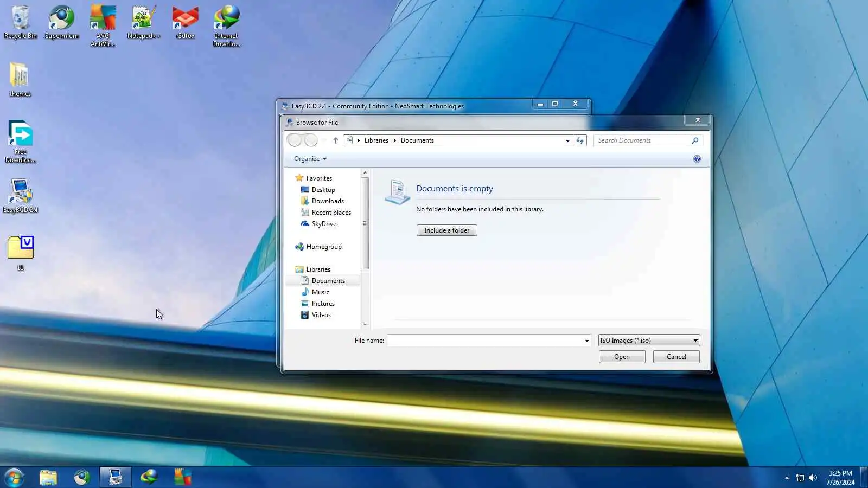Click the network tray icon
Viewport: 868px width, 488px height.
(800, 478)
